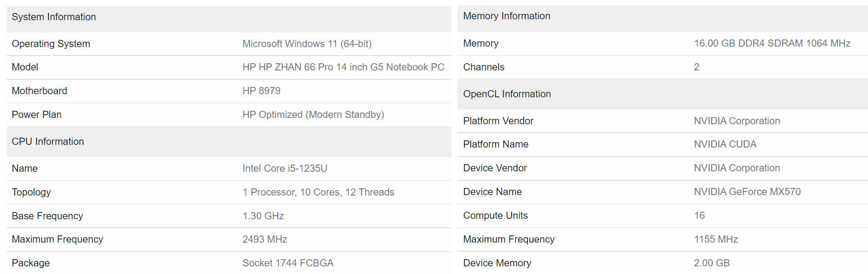The width and height of the screenshot is (868, 274).
Task: Click the HP ZHAN 66 Pro model value
Action: (x=343, y=67)
